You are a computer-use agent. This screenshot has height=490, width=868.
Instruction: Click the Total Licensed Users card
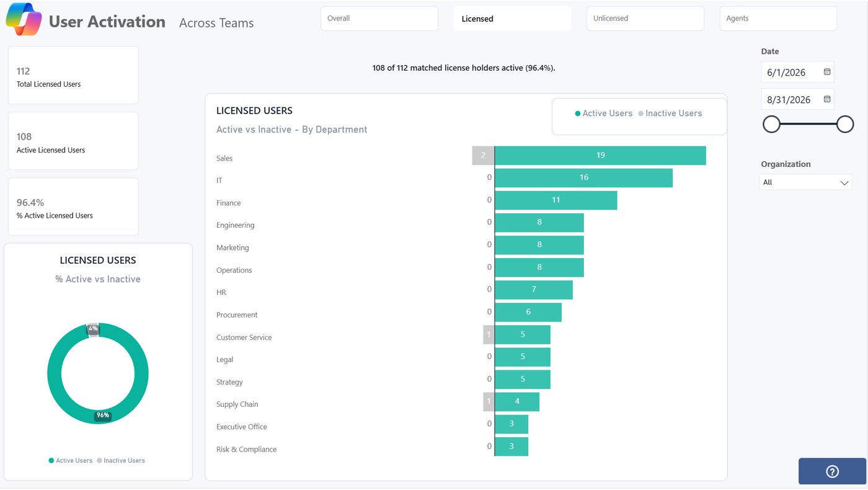[x=73, y=75]
